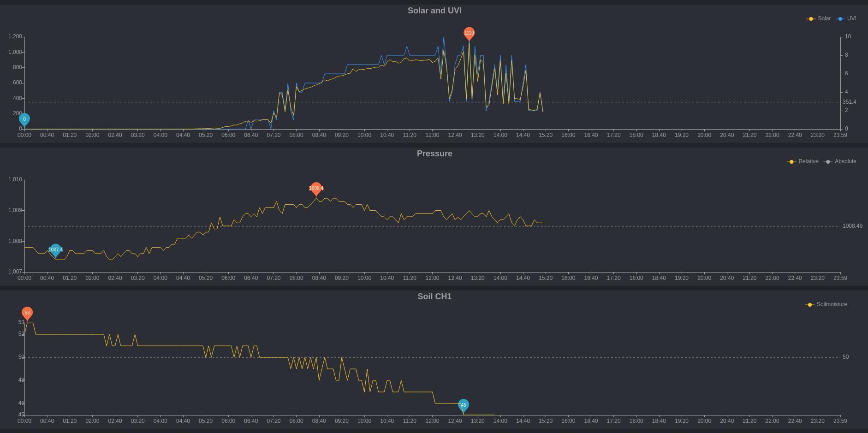The height and width of the screenshot is (433, 868).
Task: Click the orange 53 soil moisture maximum pin
Action: pos(27,313)
